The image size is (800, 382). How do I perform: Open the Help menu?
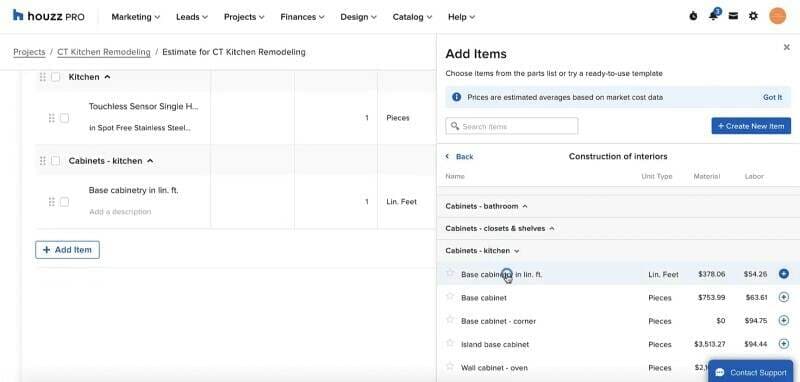click(x=461, y=17)
